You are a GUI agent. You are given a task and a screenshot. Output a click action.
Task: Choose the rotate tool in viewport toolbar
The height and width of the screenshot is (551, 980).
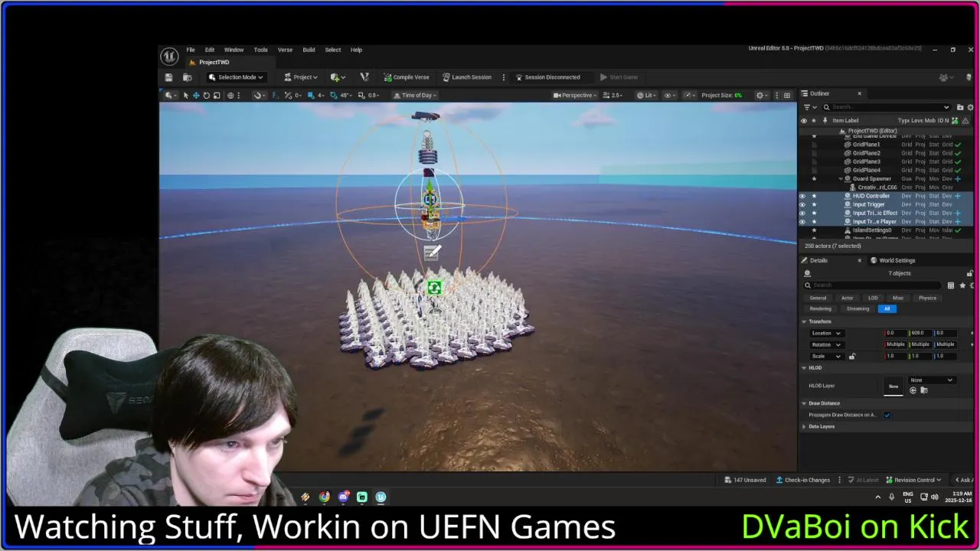click(206, 96)
